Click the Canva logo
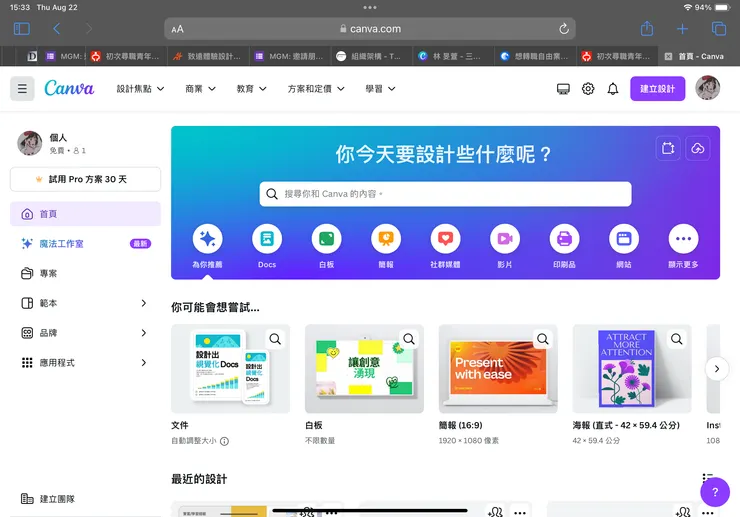Screen dimensions: 740x517 tap(69, 88)
